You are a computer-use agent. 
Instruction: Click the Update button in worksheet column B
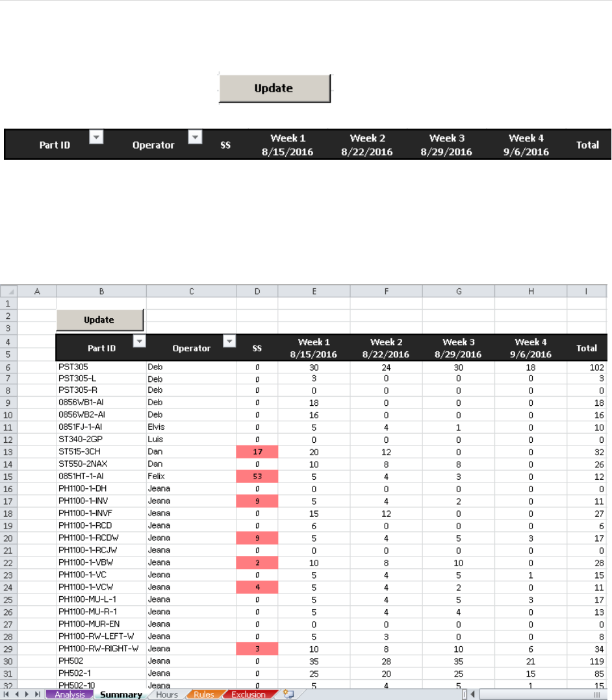(99, 320)
